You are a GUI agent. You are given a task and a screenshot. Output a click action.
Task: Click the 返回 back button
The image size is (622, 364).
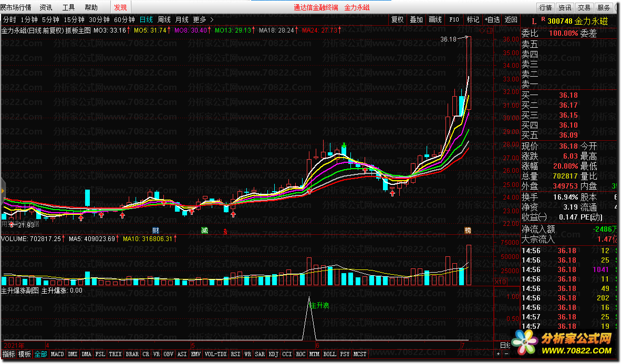[511, 19]
